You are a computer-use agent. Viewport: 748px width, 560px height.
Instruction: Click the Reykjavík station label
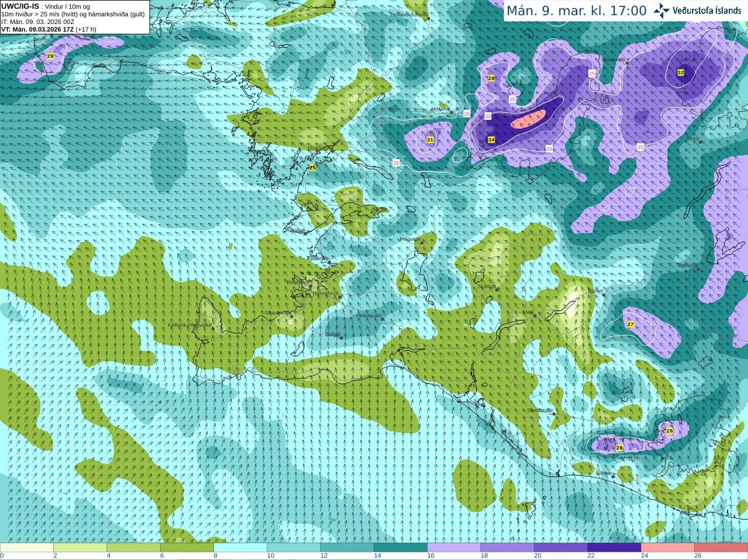[x=297, y=282]
